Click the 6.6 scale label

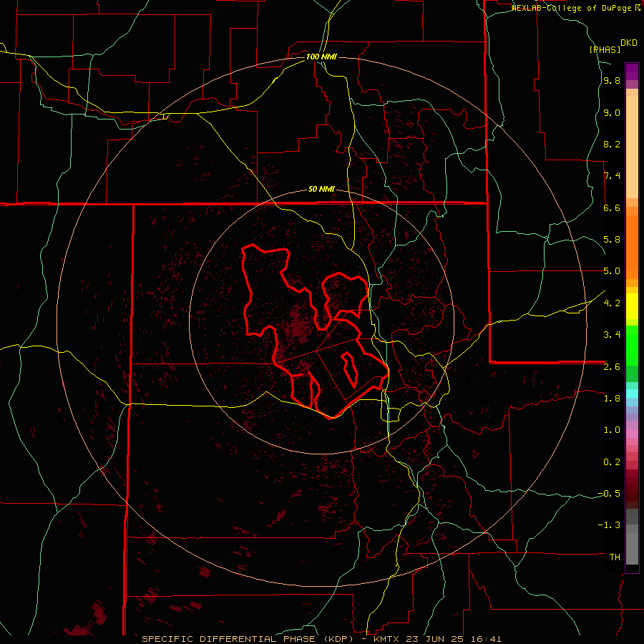[x=612, y=208]
